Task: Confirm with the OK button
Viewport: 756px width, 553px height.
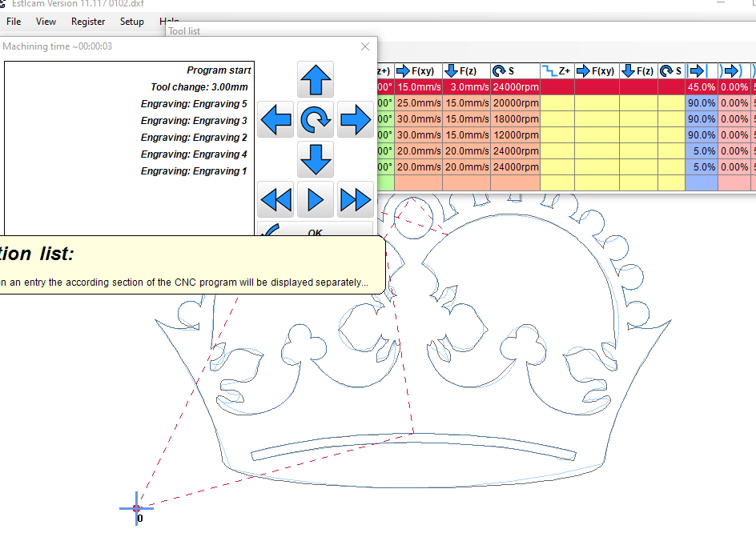Action: tap(316, 230)
